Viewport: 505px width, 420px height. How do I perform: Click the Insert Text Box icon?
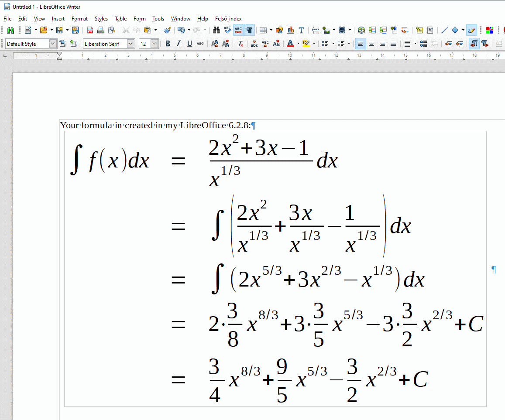tap(301, 30)
